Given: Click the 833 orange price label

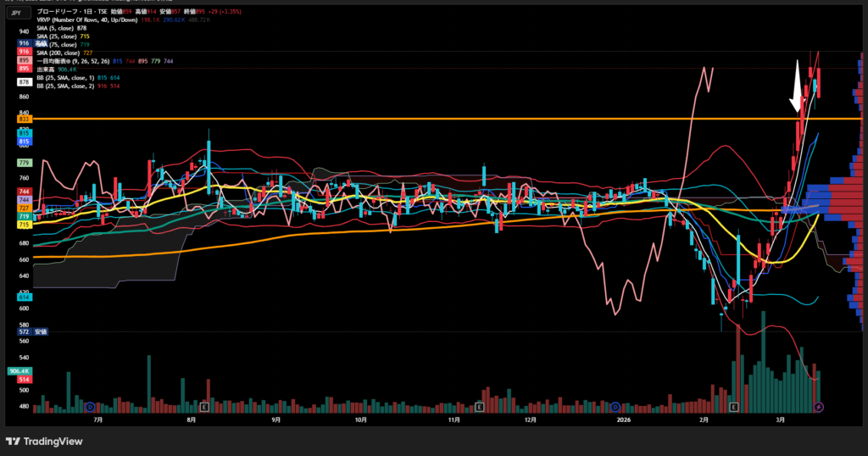Looking at the screenshot, I should [24, 120].
